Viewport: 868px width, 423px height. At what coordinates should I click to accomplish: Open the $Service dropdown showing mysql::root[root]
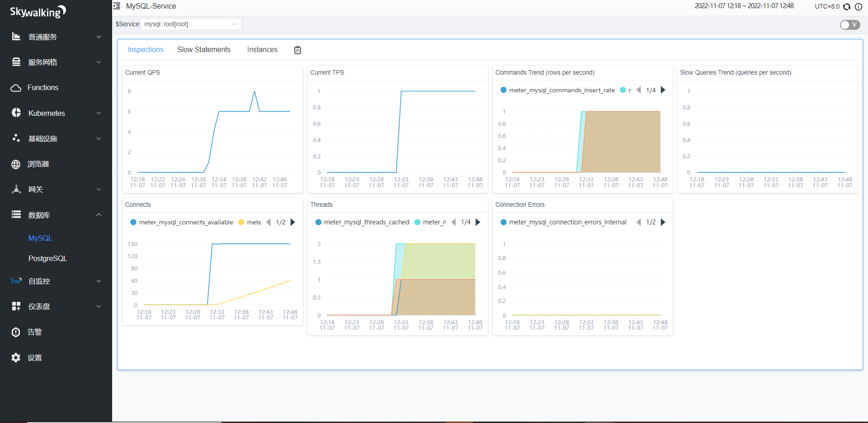(x=190, y=24)
